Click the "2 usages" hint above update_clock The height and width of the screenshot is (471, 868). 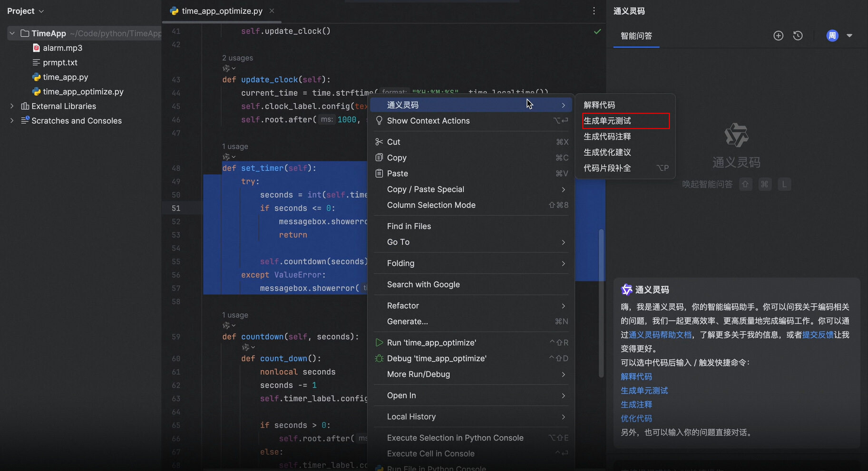237,58
